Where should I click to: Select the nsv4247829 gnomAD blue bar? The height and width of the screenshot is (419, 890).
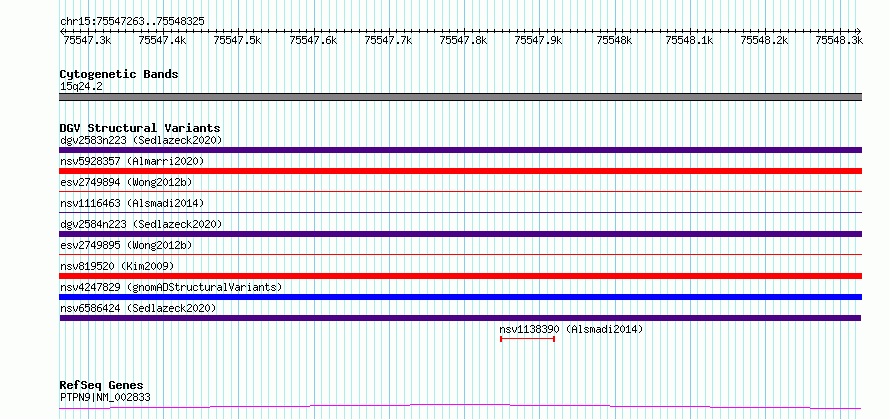coord(460,297)
